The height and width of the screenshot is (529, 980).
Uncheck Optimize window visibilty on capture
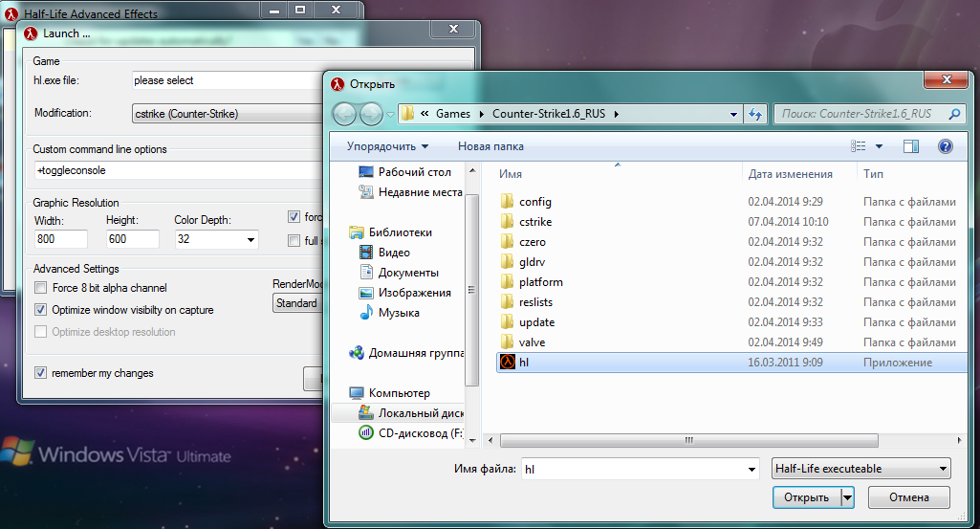40,310
